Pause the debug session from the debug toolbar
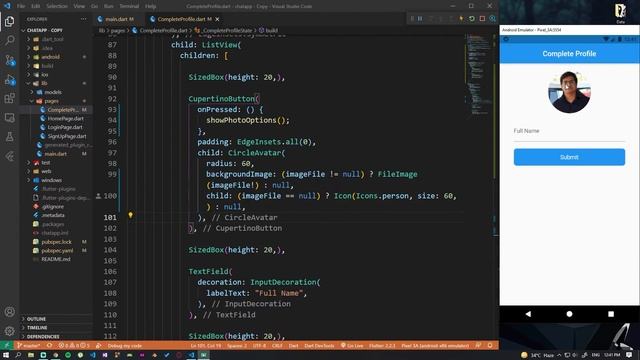Viewport: 640px width, 360px height. pos(420,19)
